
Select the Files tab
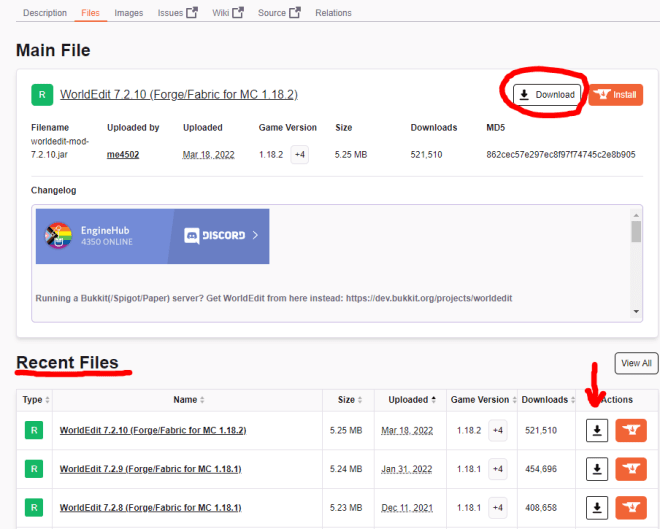(90, 13)
